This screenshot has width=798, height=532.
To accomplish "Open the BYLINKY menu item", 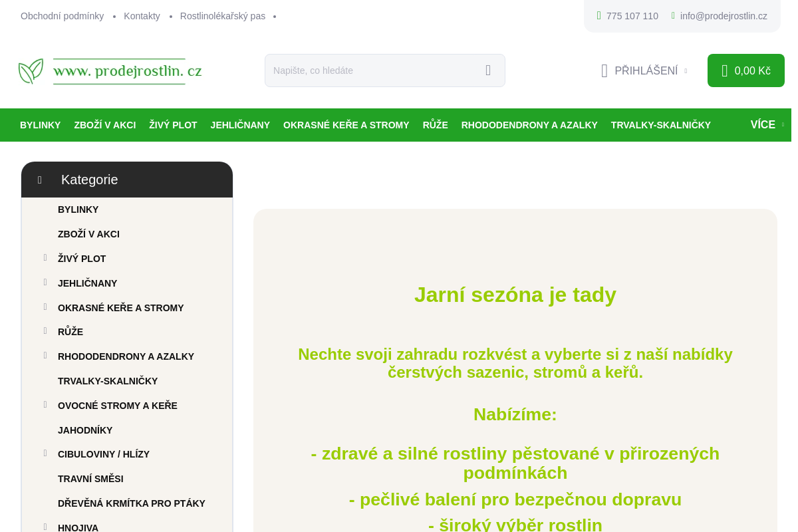I will click(41, 125).
